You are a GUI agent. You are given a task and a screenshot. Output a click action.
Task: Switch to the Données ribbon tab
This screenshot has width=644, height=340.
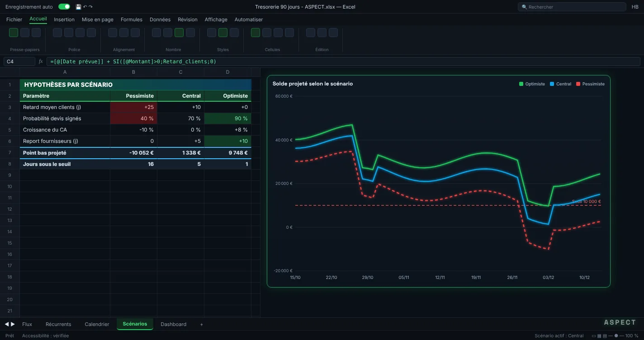[160, 19]
